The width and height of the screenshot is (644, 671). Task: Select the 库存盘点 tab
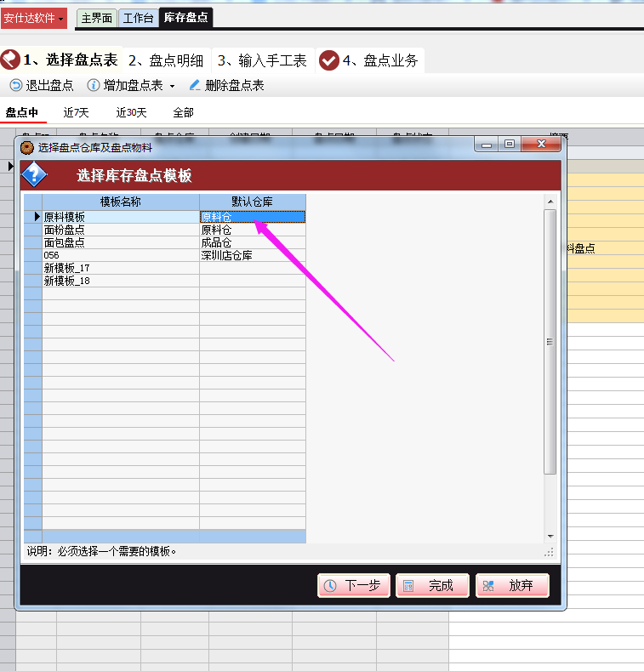[x=185, y=18]
